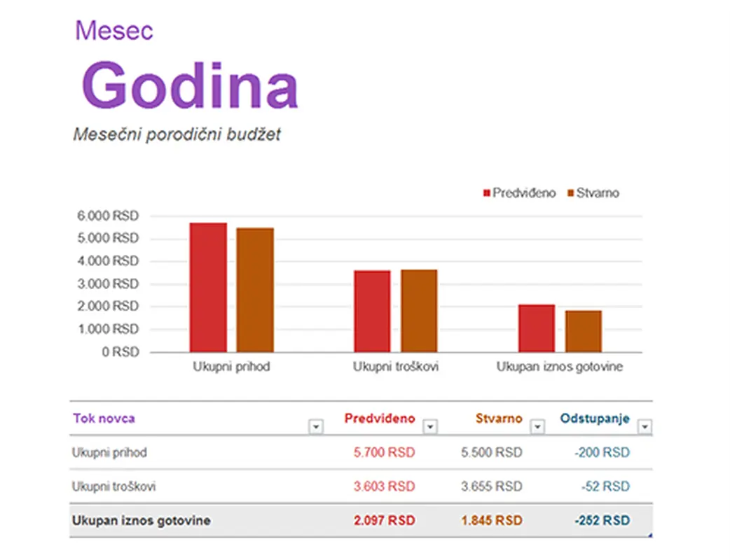Select the red Ukupni prihod chart bar

tap(207, 287)
